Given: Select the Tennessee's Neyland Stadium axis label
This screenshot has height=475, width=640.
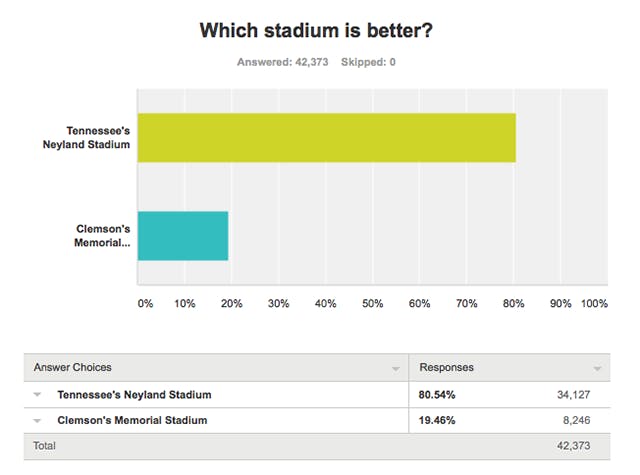Looking at the screenshot, I should (87, 138).
